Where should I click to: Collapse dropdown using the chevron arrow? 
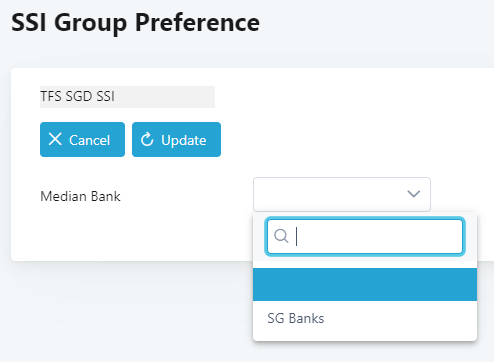pos(414,194)
